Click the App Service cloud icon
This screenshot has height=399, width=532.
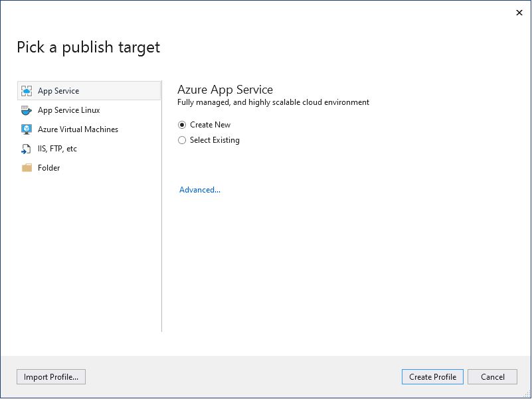coord(27,91)
